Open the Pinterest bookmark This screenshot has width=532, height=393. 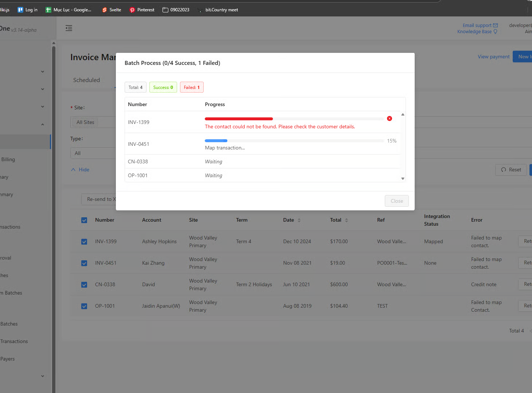[x=142, y=10]
